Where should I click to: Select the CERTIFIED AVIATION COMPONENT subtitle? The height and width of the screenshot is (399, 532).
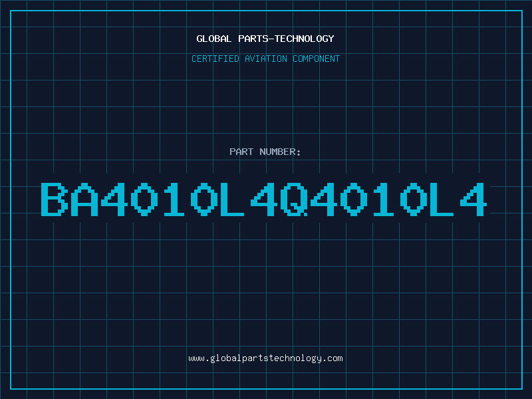pos(265,59)
